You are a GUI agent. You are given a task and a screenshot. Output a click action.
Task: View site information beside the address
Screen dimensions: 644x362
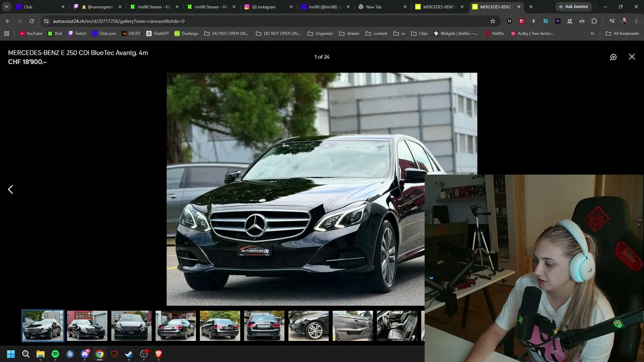click(46, 21)
